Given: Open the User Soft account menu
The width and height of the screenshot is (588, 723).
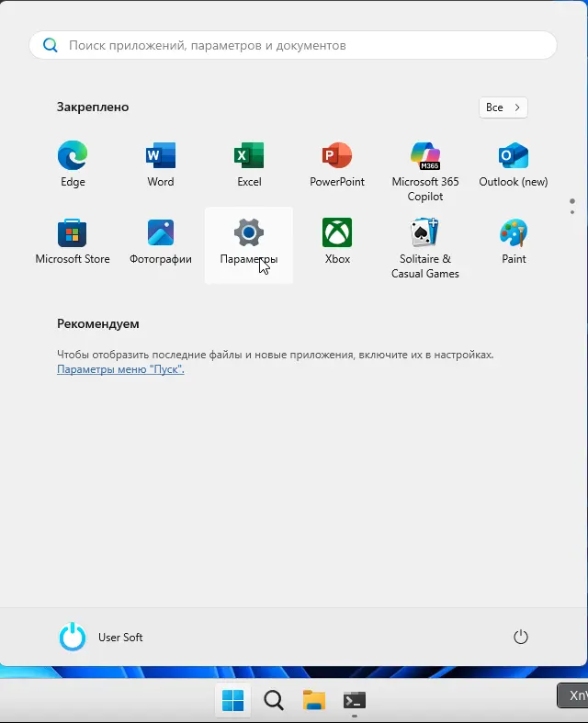Looking at the screenshot, I should pyautogui.click(x=100, y=637).
